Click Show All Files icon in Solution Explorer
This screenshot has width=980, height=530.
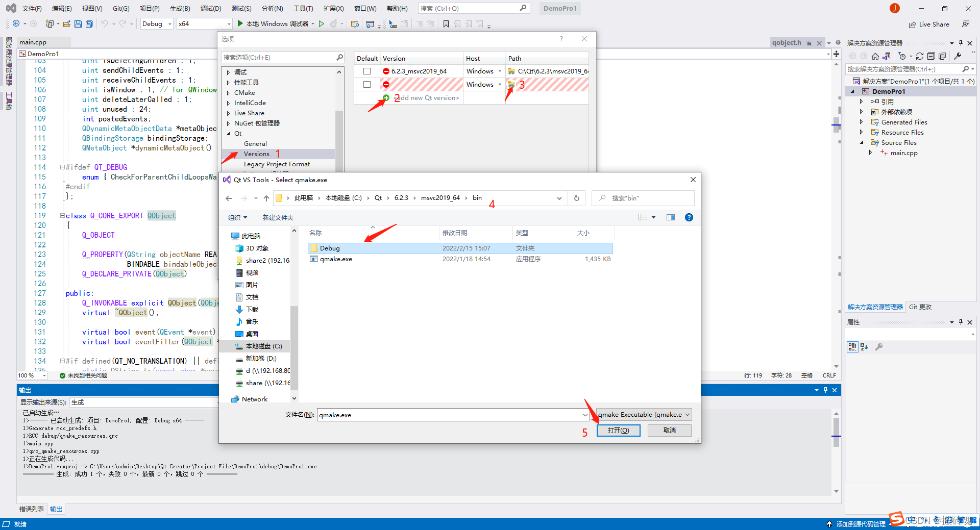(x=942, y=56)
